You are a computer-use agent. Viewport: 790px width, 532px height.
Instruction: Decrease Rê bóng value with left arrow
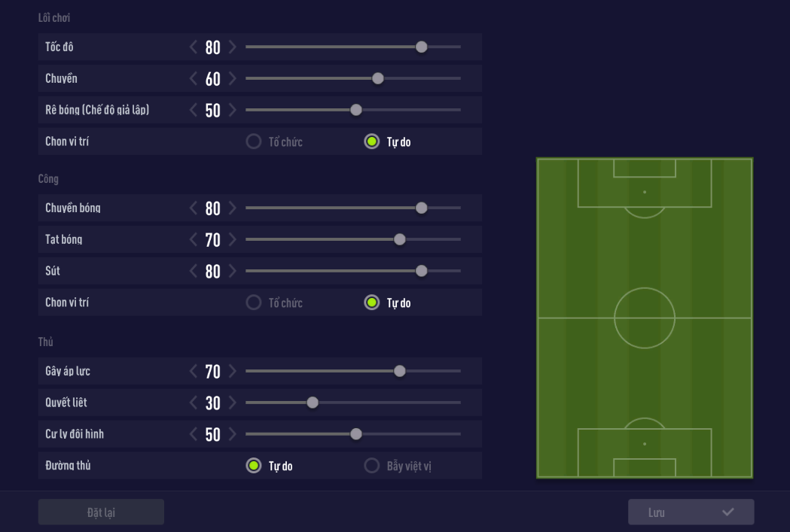tap(194, 111)
